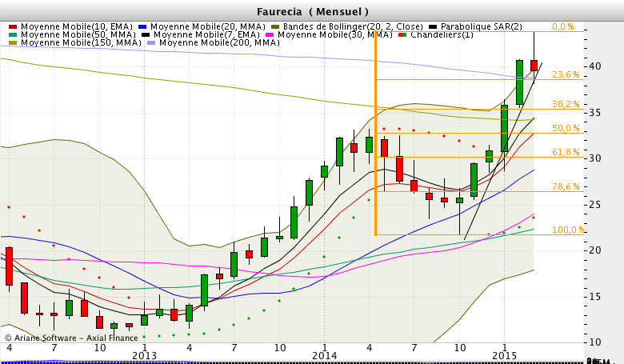624x364 pixels.
Task: Click the Fibonacci '23,6 %' level label
Action: (x=566, y=74)
